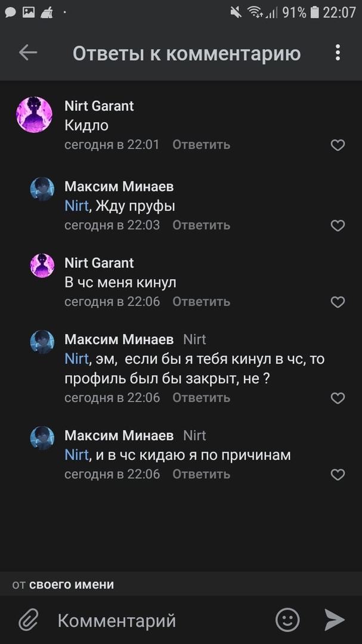Tap the paperclip attachment icon

coord(28,621)
